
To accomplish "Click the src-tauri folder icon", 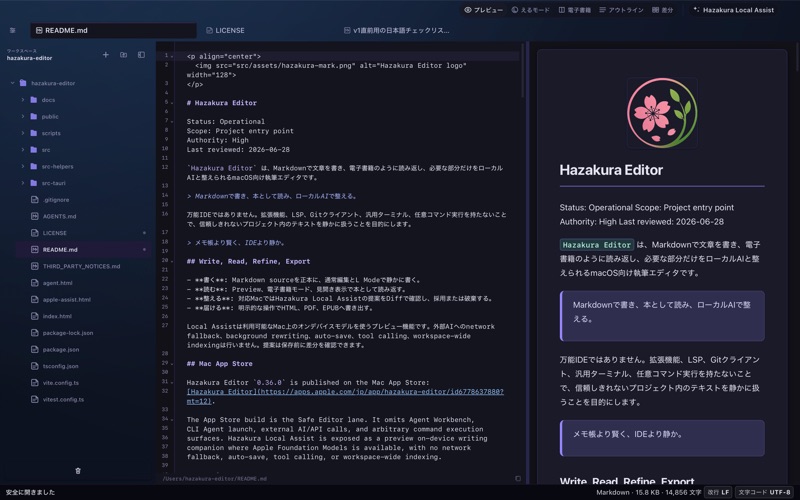I will (34, 183).
